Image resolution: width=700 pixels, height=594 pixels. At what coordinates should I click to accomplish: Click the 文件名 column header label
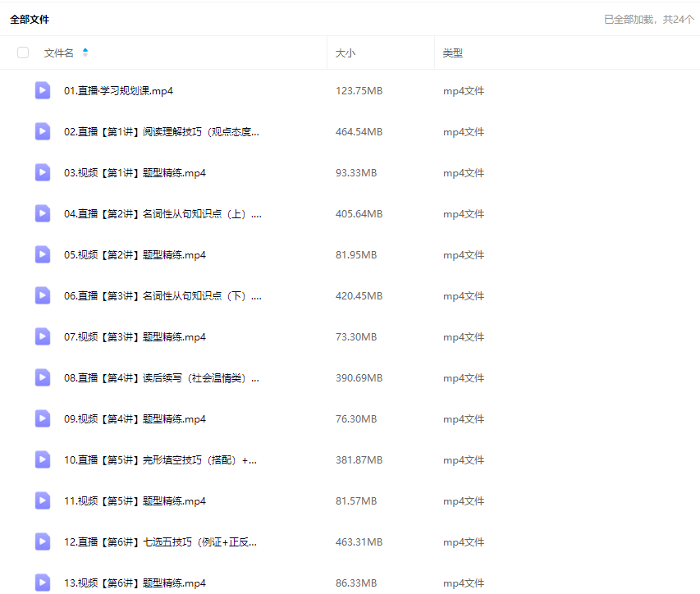click(x=58, y=53)
